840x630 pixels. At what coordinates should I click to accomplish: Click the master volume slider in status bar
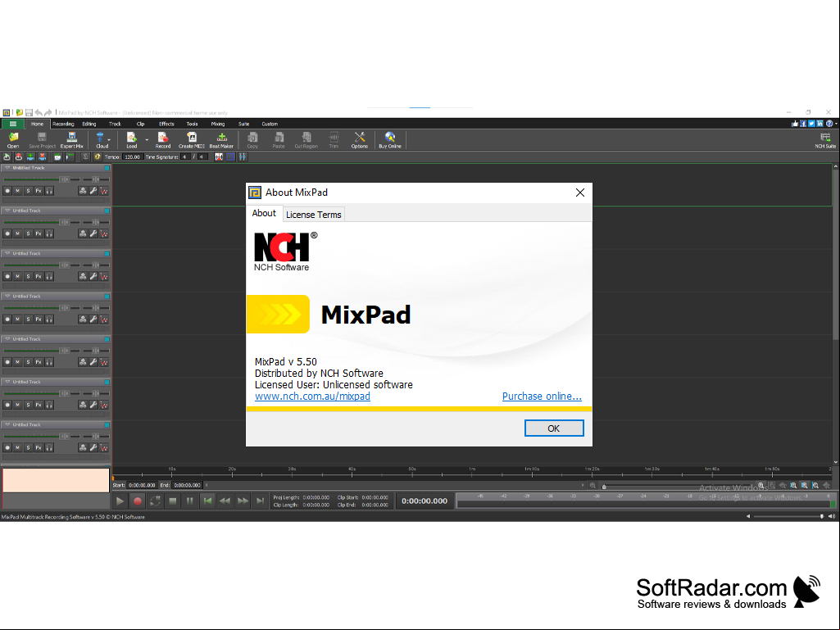788,516
